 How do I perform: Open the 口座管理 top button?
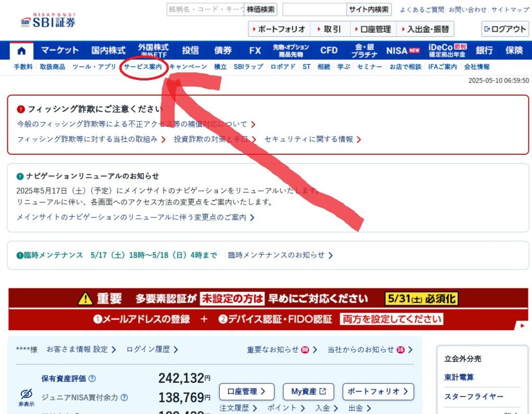click(x=373, y=29)
